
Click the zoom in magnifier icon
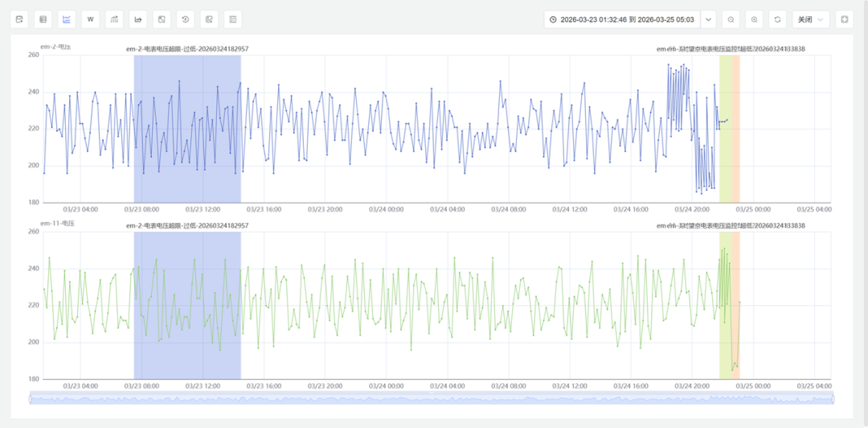pyautogui.click(x=755, y=19)
